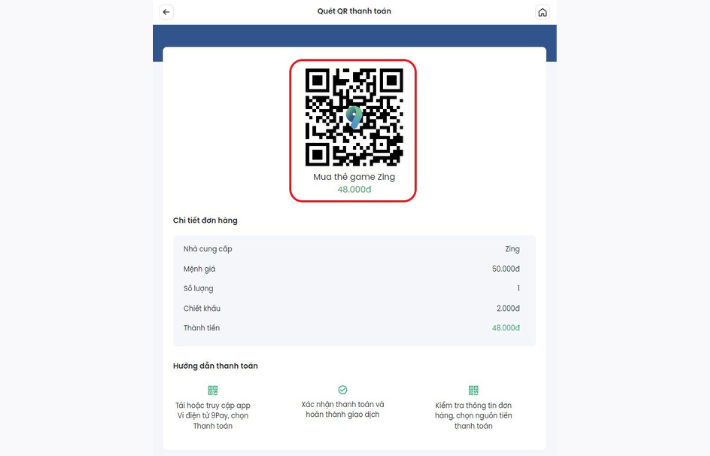Screen dimensions: 710x456
Task: Click the green 48.000đ under QR code
Action: (x=354, y=189)
